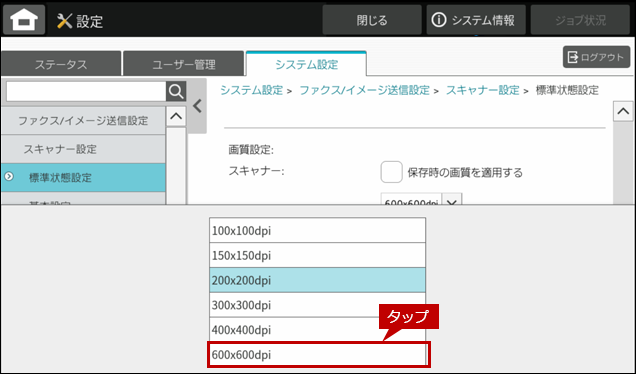Open the ユーザー管理 tab
The width and height of the screenshot is (636, 374).
tap(184, 64)
